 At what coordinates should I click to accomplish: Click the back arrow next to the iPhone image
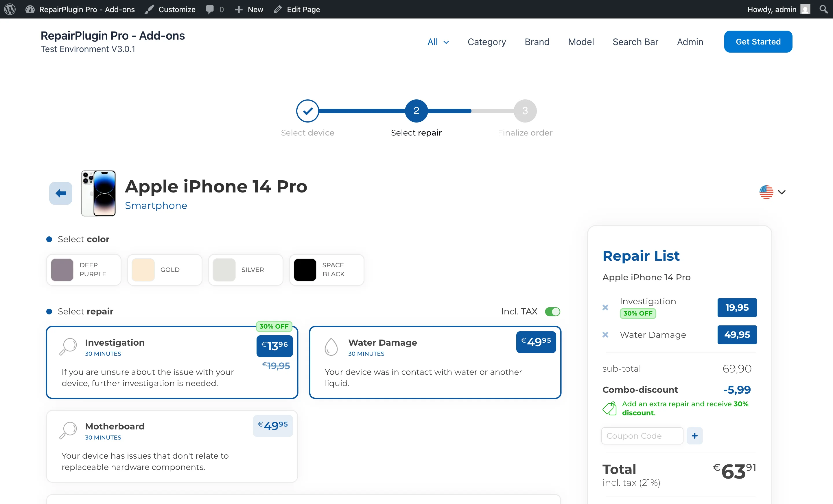coord(60,193)
